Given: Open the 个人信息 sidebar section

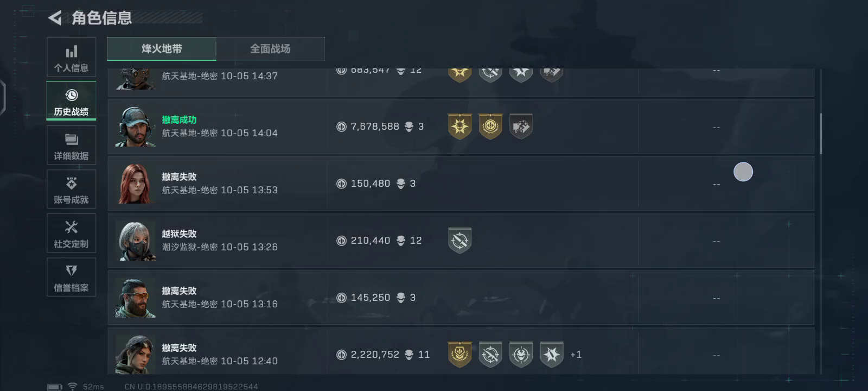Looking at the screenshot, I should pos(71,57).
